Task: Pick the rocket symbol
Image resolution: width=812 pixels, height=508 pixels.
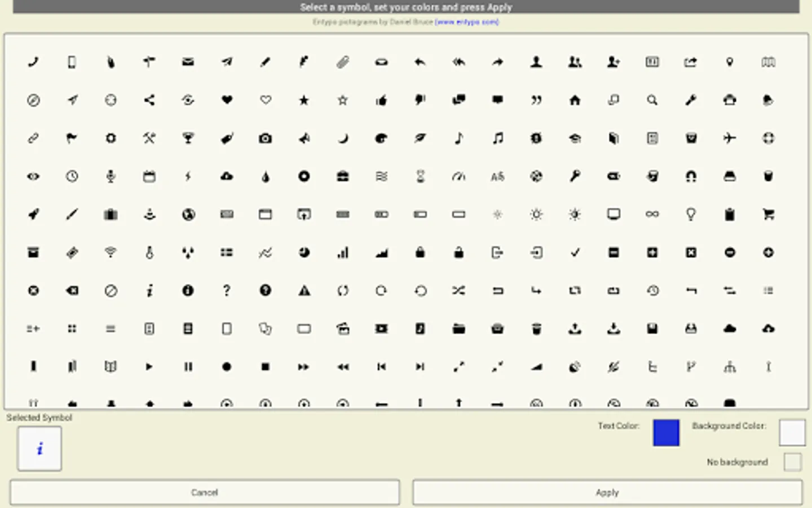Action: point(33,214)
